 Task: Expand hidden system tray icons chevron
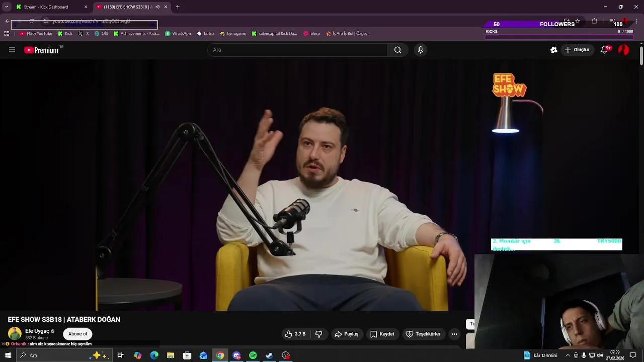click(x=568, y=355)
